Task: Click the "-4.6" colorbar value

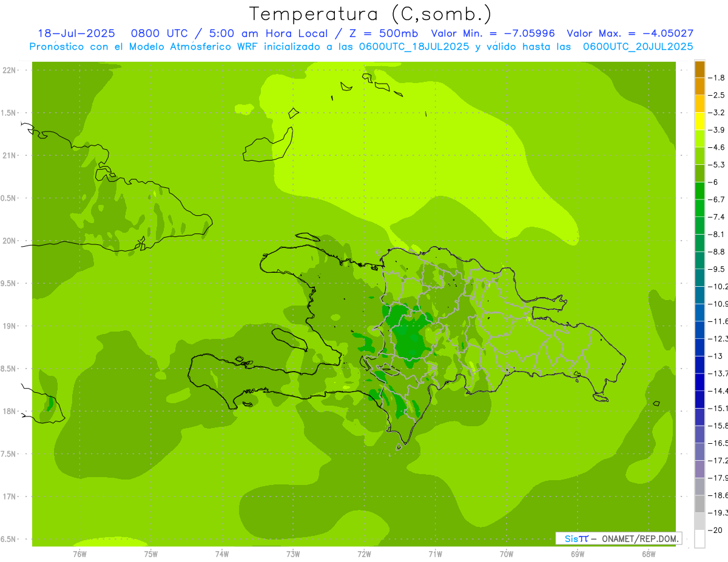Action: (717, 147)
